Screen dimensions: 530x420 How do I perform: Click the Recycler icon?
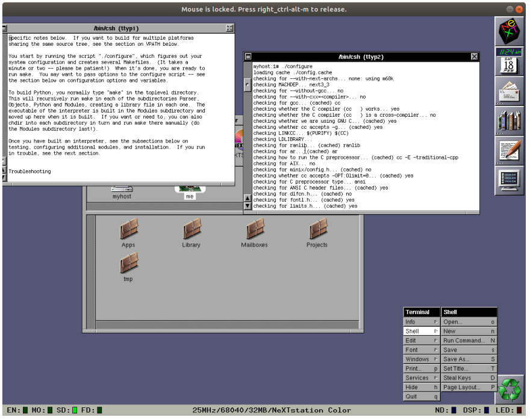510,390
